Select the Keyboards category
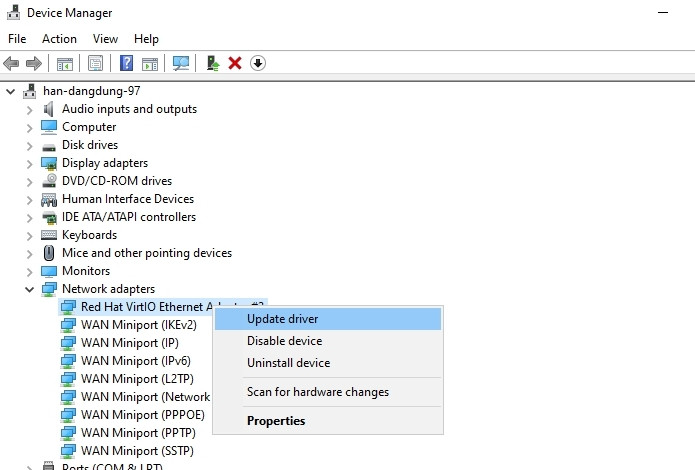 tap(89, 235)
